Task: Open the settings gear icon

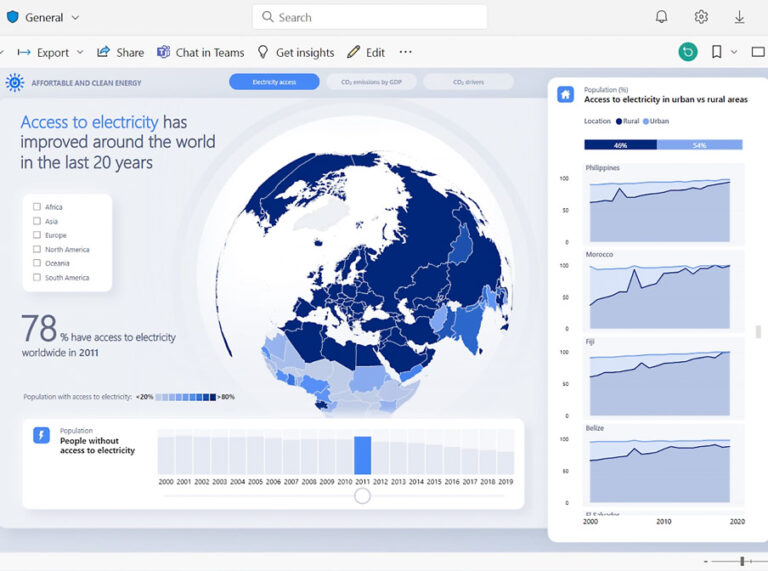Action: tap(701, 17)
